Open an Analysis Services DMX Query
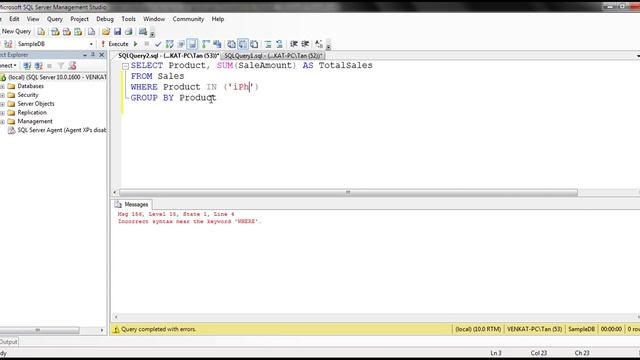The height and width of the screenshot is (360, 640). pos(67,32)
